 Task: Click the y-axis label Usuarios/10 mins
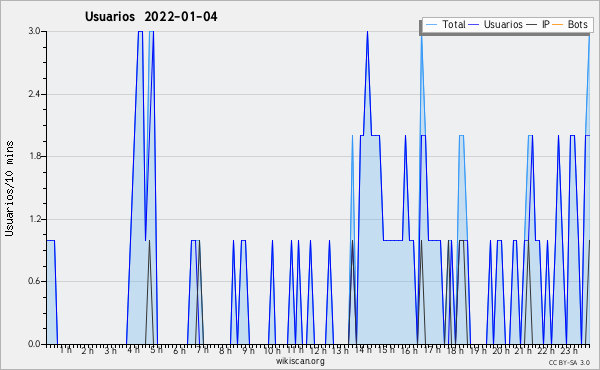[x=9, y=188]
